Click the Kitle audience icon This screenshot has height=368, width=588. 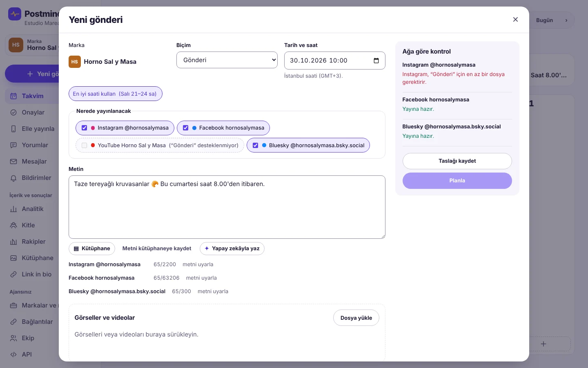coord(13,225)
